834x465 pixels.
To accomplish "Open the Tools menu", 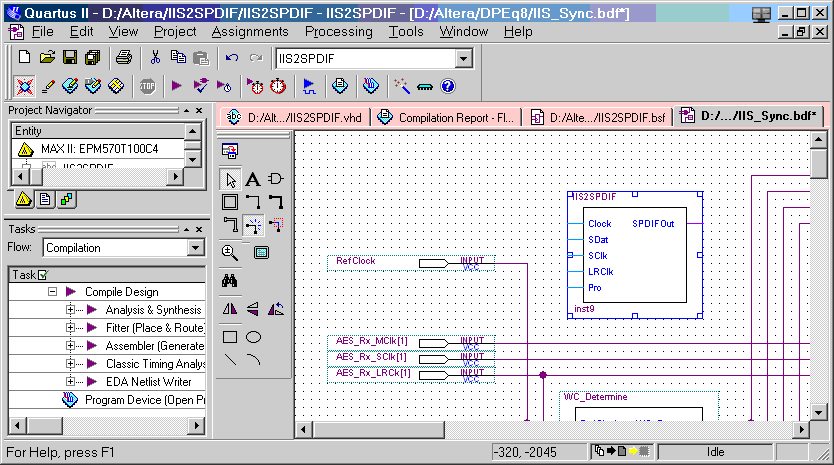I will coord(406,32).
